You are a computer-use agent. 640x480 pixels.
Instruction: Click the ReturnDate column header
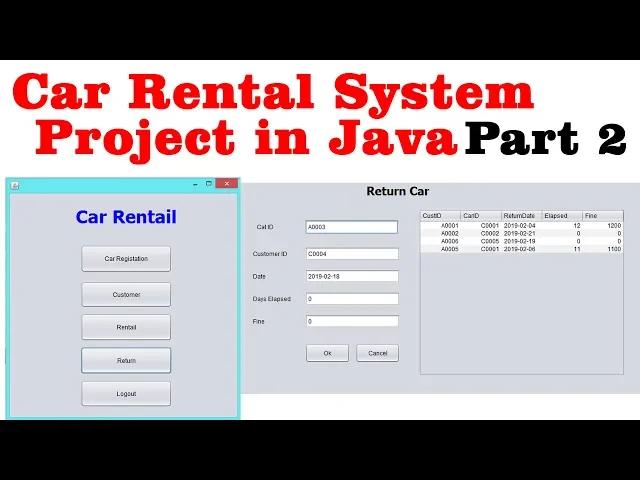522,216
